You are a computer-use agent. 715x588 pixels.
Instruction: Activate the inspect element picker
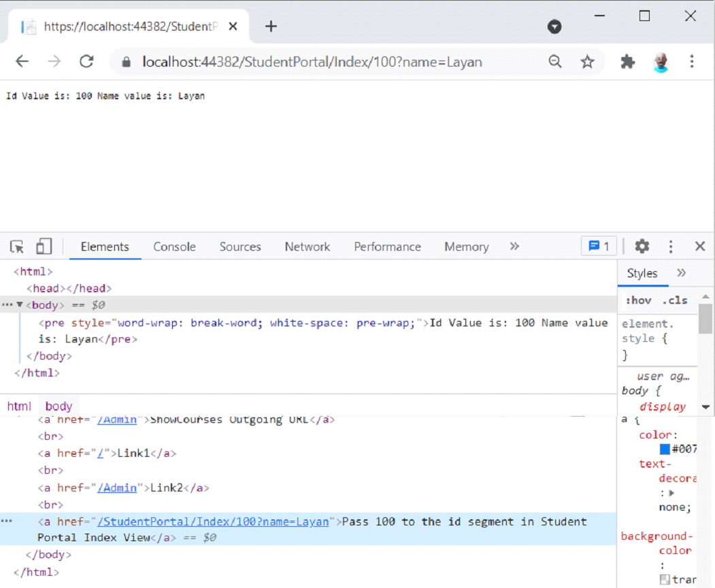17,246
